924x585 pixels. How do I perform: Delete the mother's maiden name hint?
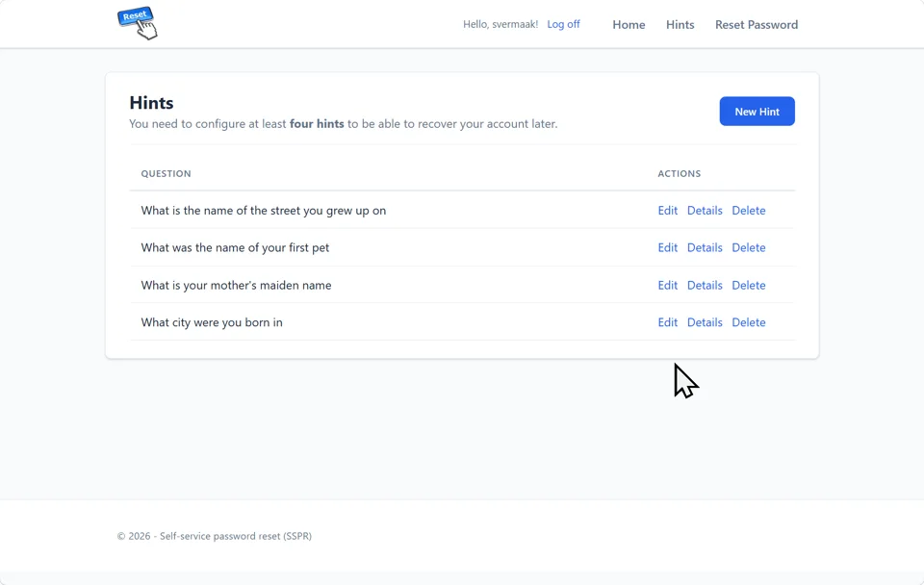749,285
